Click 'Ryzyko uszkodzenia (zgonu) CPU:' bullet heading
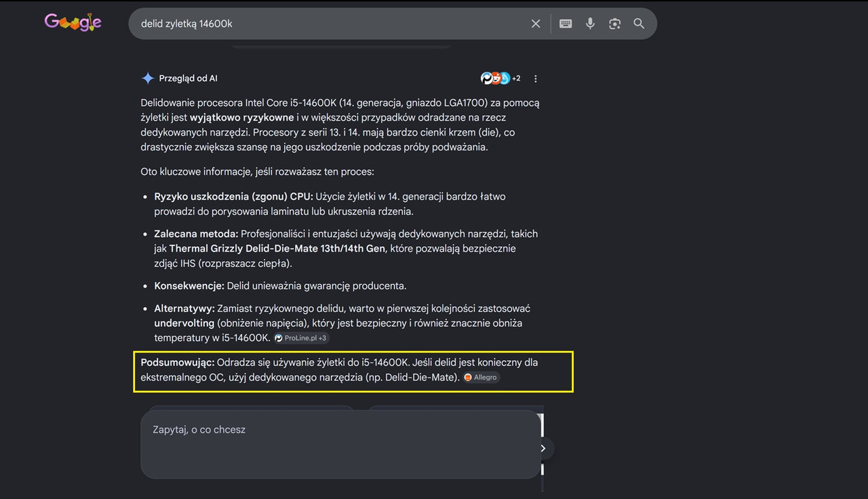This screenshot has width=868, height=499. click(233, 197)
